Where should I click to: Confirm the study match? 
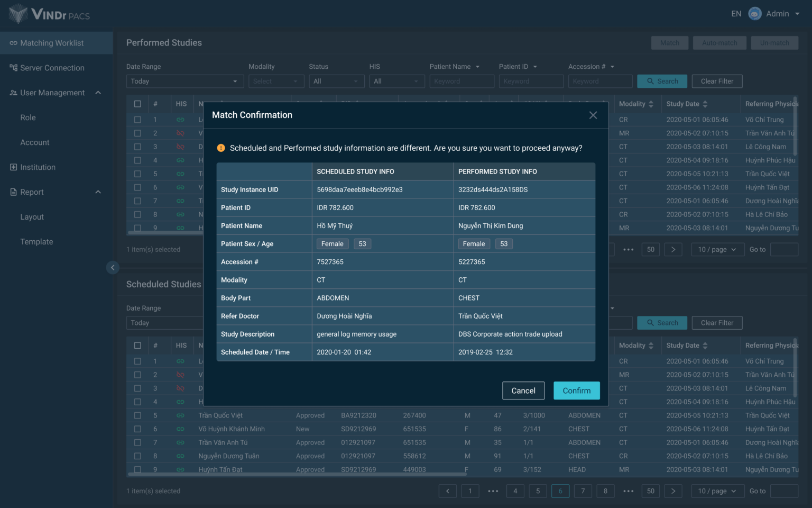point(576,391)
